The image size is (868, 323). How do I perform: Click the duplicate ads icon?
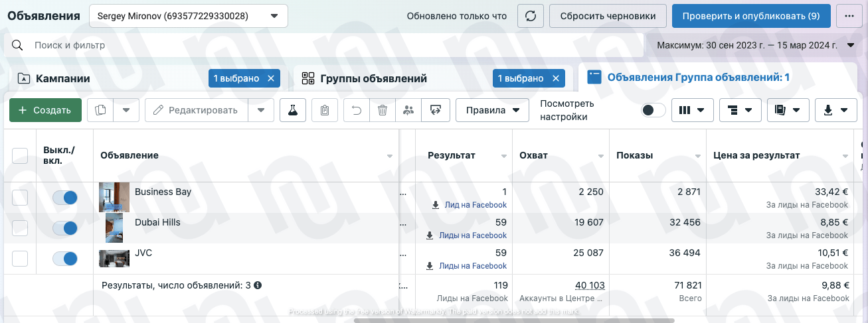click(x=100, y=110)
